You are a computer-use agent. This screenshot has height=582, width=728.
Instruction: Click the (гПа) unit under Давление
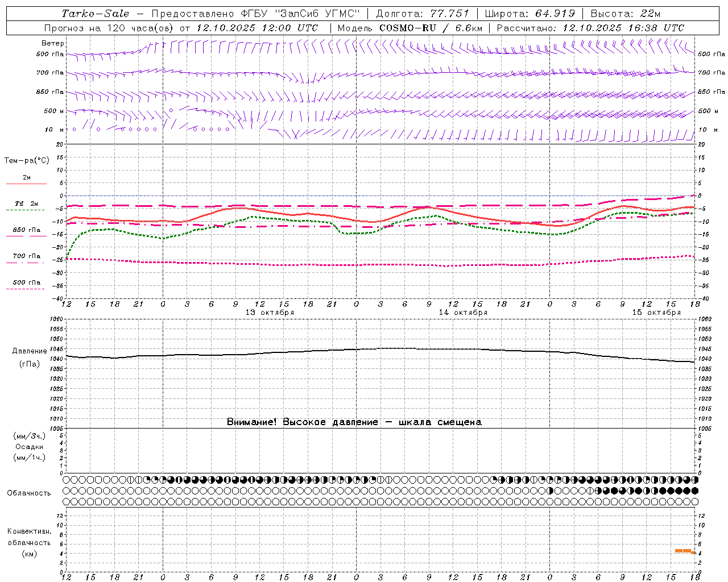[x=30, y=364]
